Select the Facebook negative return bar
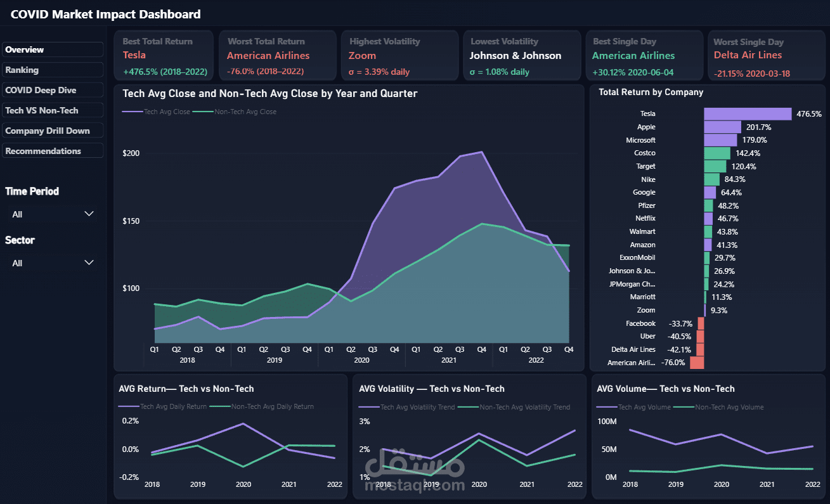This screenshot has height=504, width=830. [x=701, y=323]
